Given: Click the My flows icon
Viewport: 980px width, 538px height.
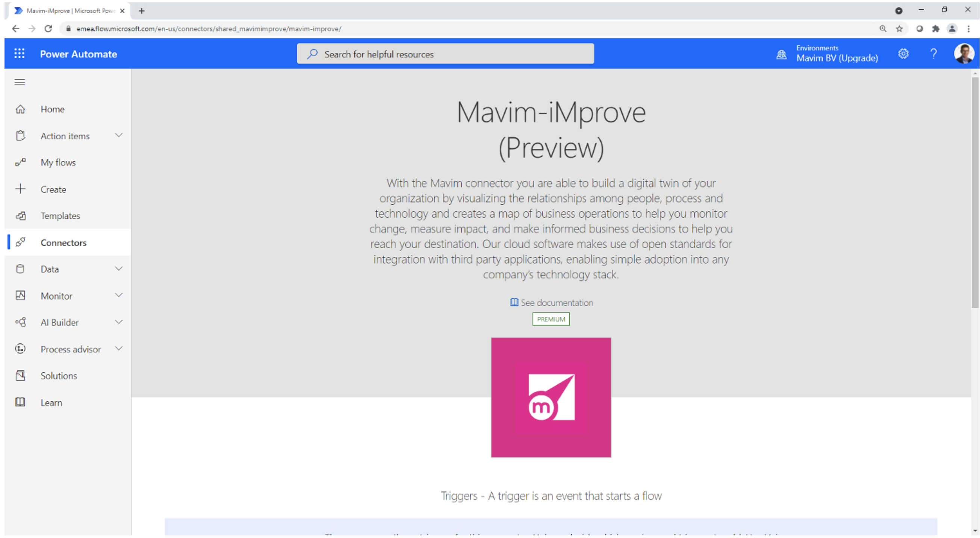Looking at the screenshot, I should 21,162.
